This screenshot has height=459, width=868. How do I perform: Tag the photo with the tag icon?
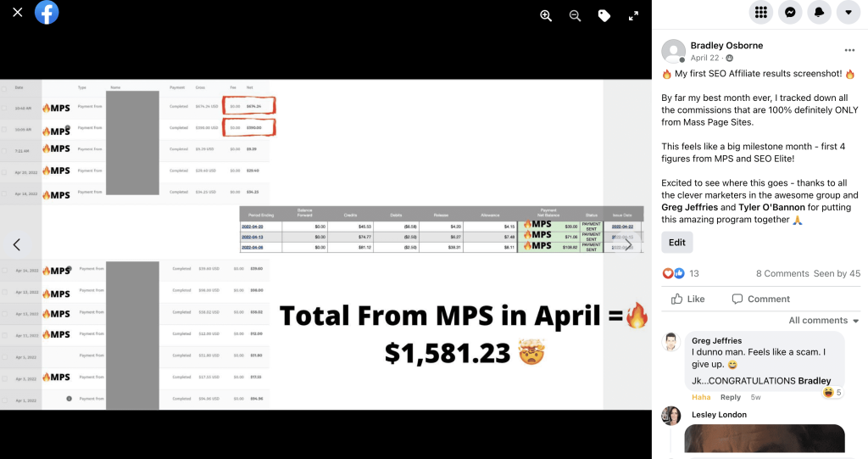(604, 16)
